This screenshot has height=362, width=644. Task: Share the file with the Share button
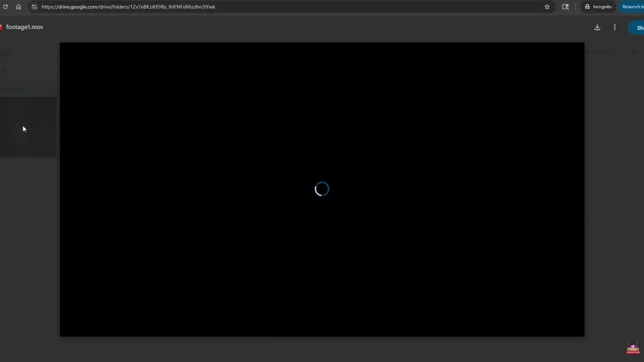(x=637, y=28)
